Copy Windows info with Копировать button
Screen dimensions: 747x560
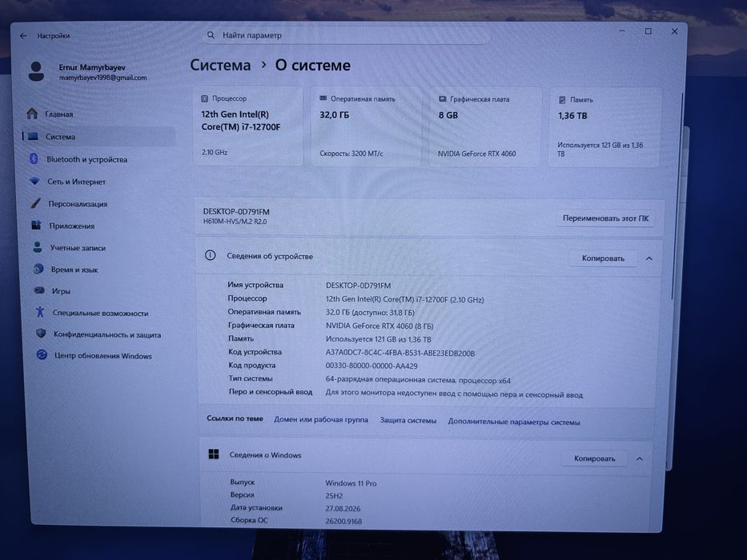(594, 458)
